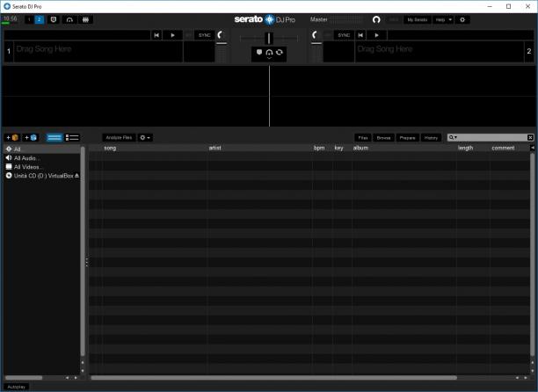538x392 pixels.
Task: Click deck 1 Drag Song Here area
Action: pyautogui.click(x=98, y=52)
